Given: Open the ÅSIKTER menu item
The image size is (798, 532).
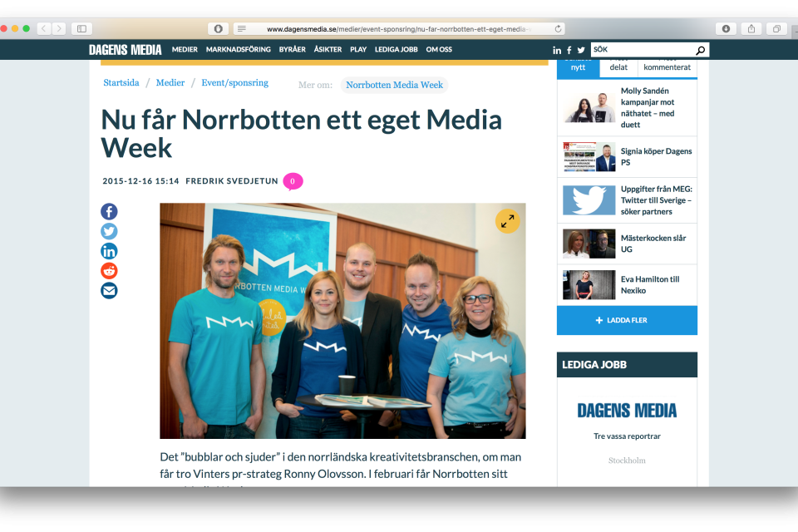Looking at the screenshot, I should point(328,49).
